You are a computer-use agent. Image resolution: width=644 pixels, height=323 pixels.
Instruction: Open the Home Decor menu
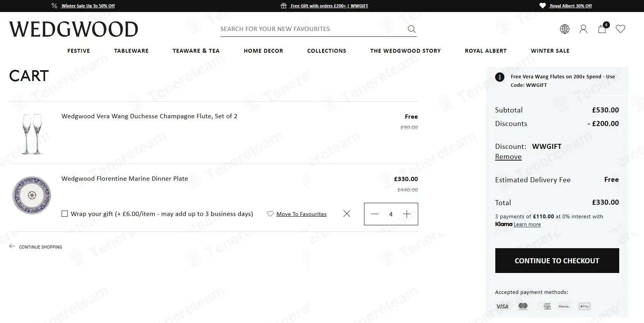click(x=263, y=51)
